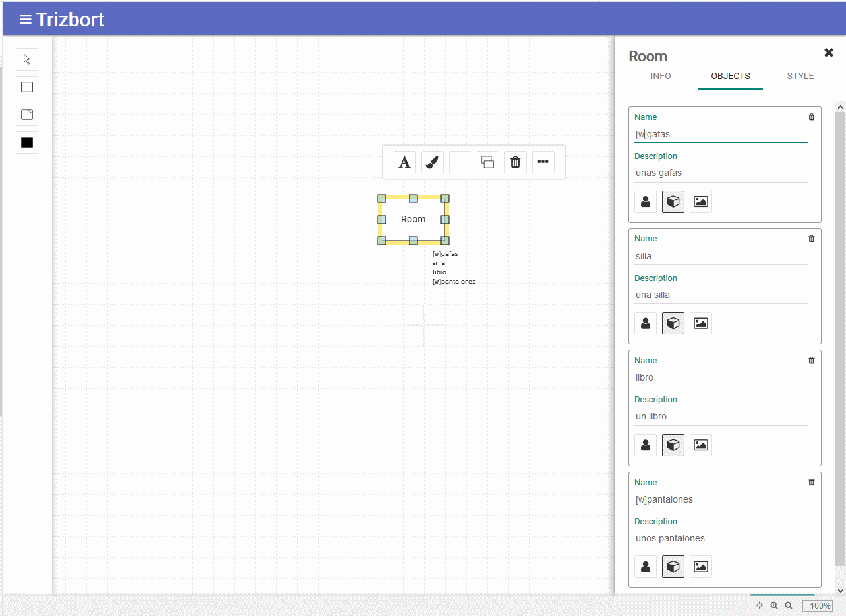Screen dimensions: 846x616
Task: Select the solid black Block tool
Action: tap(27, 142)
